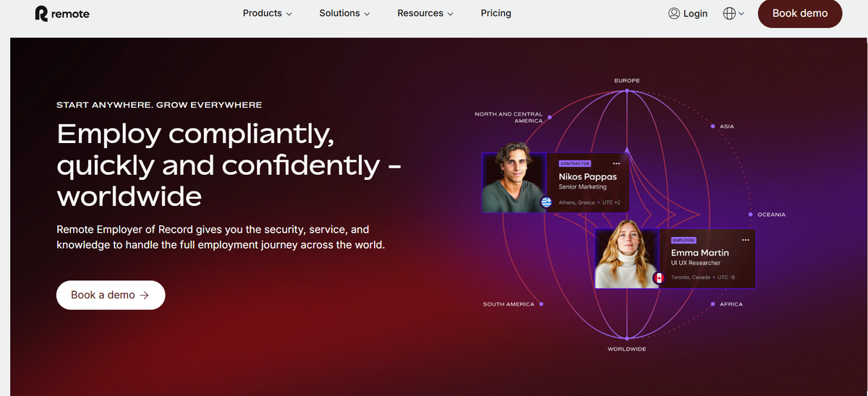This screenshot has height=396, width=868.
Task: Click 'Toronto, Canada' location text
Action: click(691, 277)
